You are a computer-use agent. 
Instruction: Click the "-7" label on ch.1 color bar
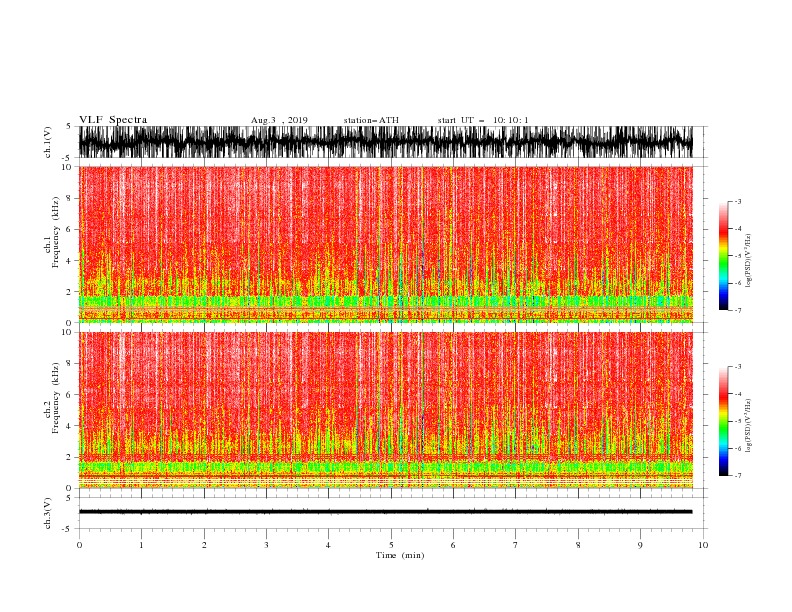tap(737, 310)
